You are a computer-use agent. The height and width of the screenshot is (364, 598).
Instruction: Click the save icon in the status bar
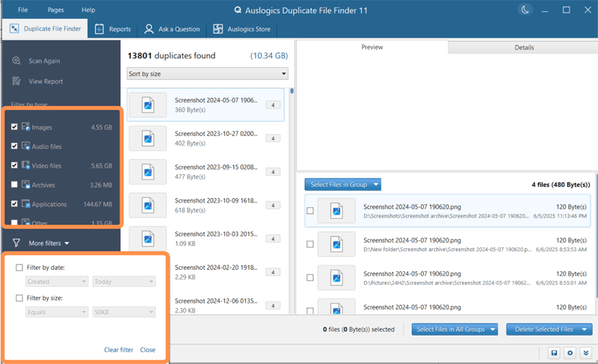pos(554,353)
